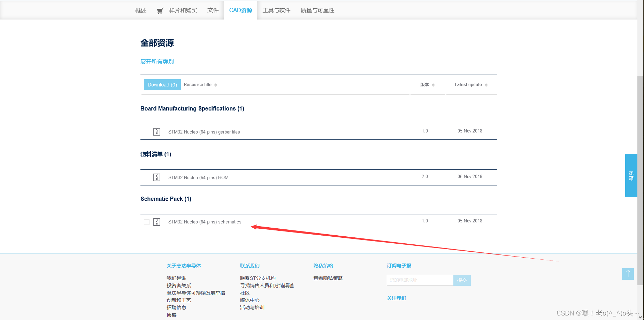
Task: Open the 我们是谁 footer link
Action: (176, 278)
